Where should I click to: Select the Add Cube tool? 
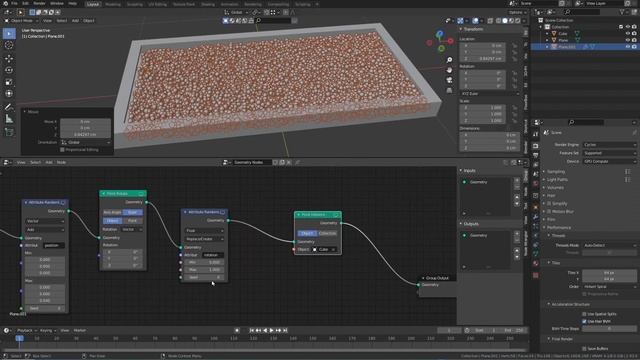coord(9,132)
